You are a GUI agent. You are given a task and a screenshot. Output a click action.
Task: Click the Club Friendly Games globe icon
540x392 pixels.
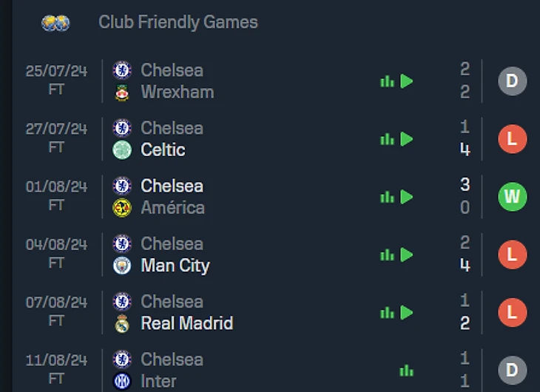pyautogui.click(x=55, y=23)
